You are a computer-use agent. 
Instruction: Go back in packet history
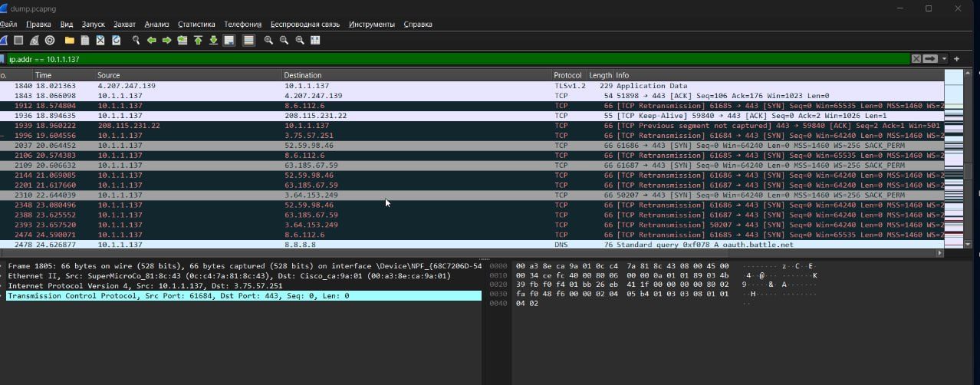(x=152, y=40)
